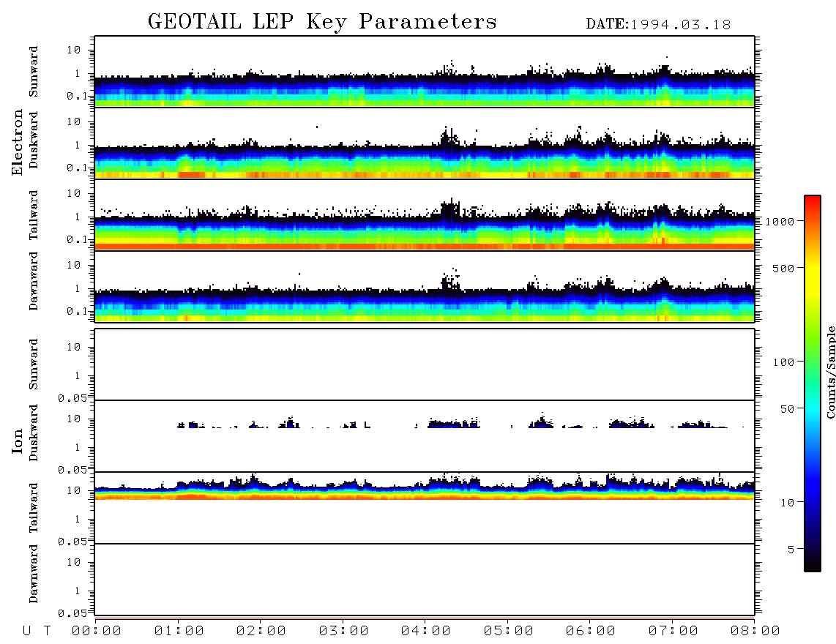Click the 07:00 time tick label

[673, 631]
